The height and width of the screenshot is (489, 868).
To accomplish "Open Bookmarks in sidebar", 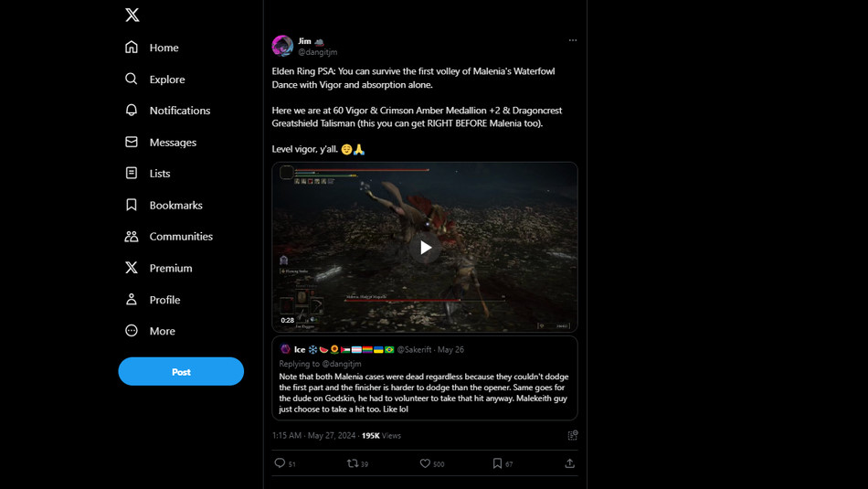I will tap(164, 206).
